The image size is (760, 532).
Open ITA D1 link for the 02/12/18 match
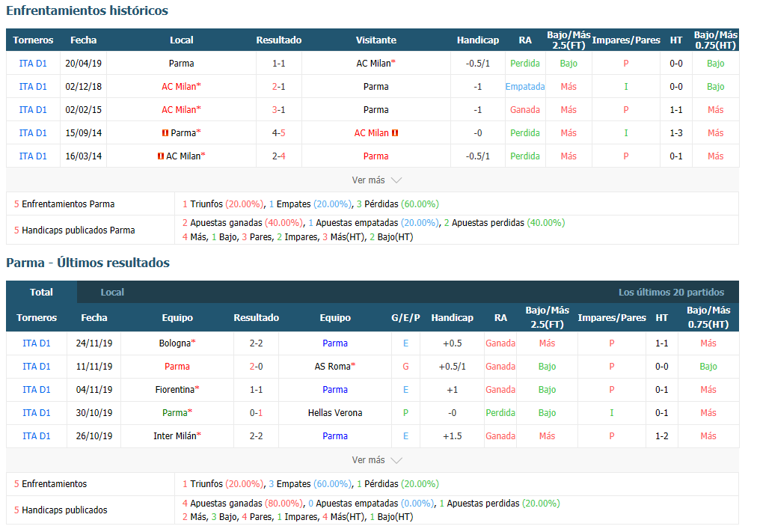coord(33,87)
